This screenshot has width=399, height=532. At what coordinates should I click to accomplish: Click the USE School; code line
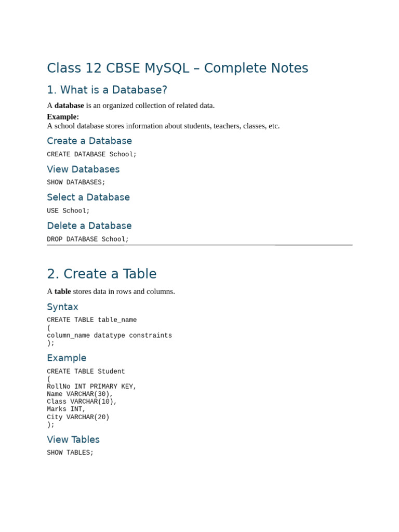pyautogui.click(x=68, y=211)
